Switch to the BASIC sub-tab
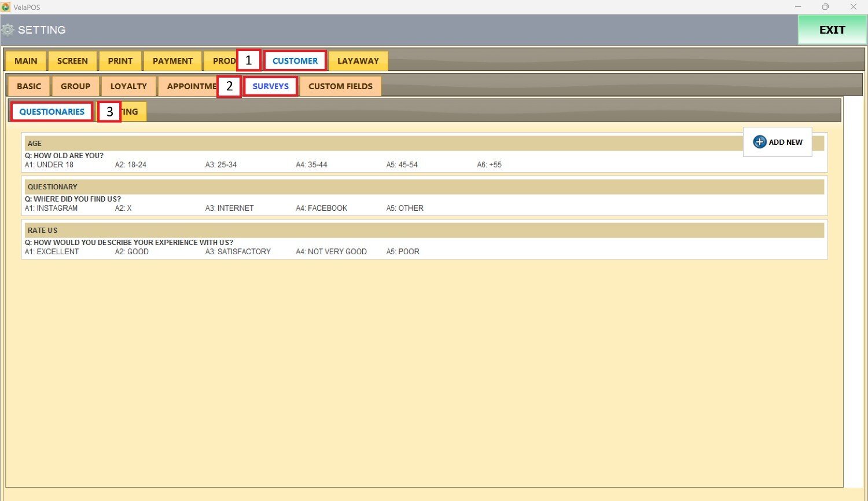The width and height of the screenshot is (868, 501). (29, 86)
